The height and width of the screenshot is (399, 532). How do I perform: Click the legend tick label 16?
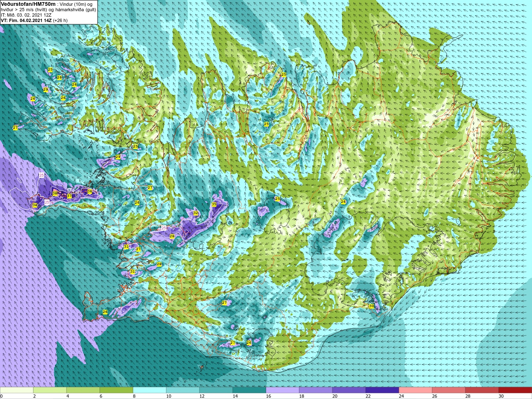(x=268, y=396)
